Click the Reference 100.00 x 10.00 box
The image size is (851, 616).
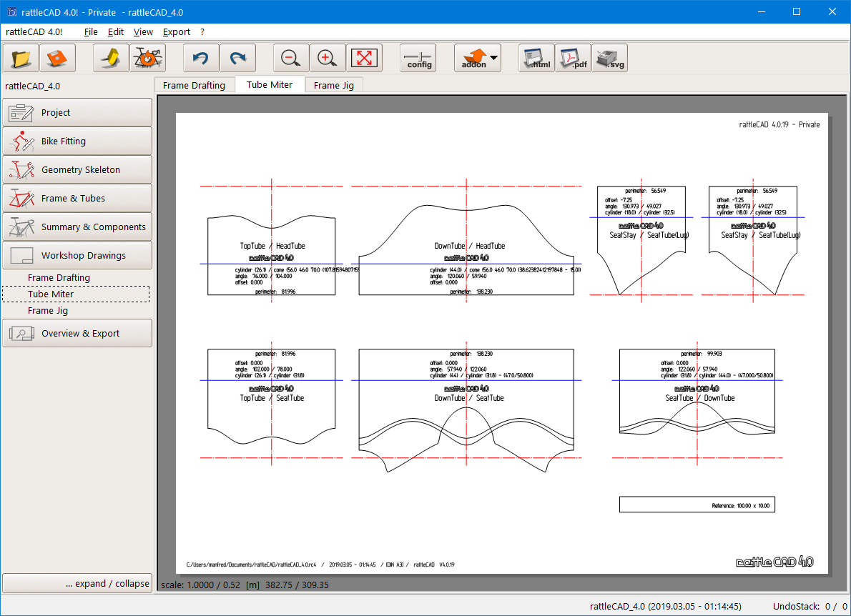(x=697, y=505)
